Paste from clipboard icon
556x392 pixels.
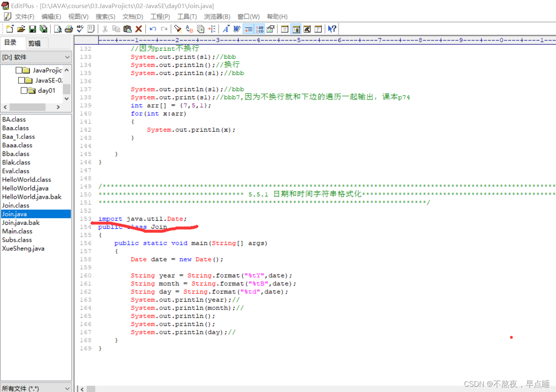pyautogui.click(x=127, y=29)
